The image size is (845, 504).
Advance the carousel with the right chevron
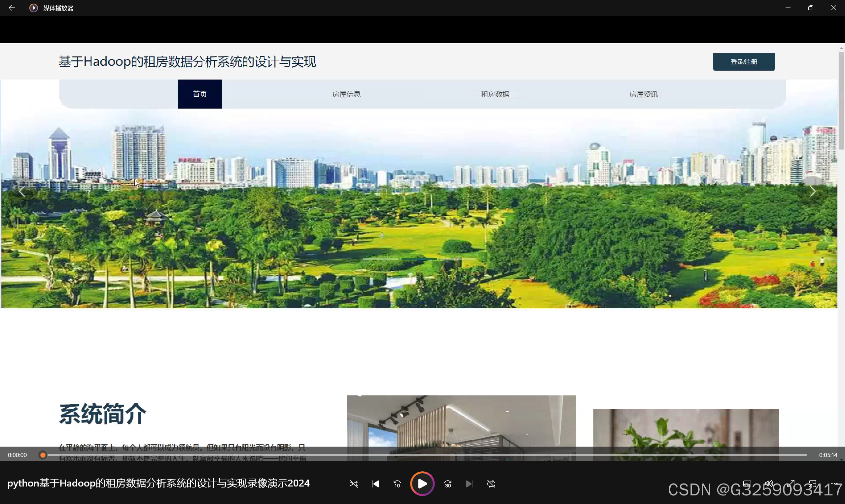click(812, 192)
